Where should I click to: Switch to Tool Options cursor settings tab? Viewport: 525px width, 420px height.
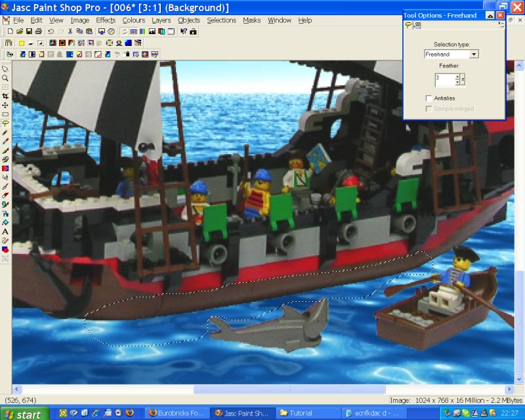tap(417, 25)
